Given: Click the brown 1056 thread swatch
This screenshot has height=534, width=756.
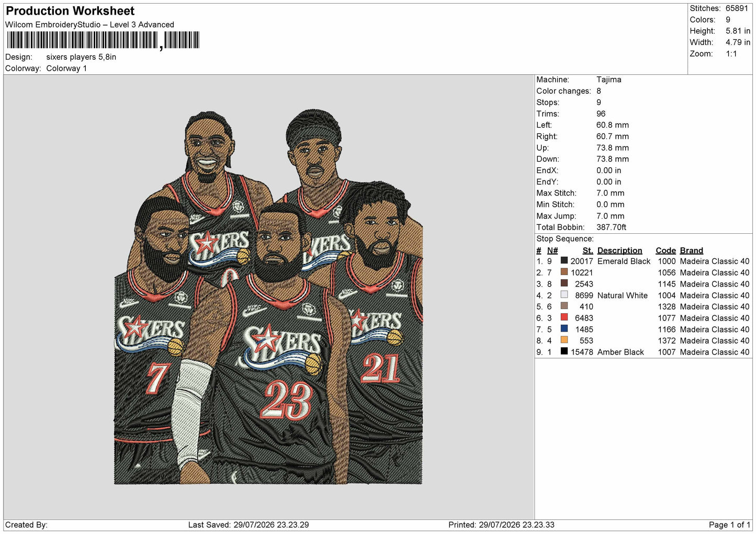Looking at the screenshot, I should pos(564,272).
